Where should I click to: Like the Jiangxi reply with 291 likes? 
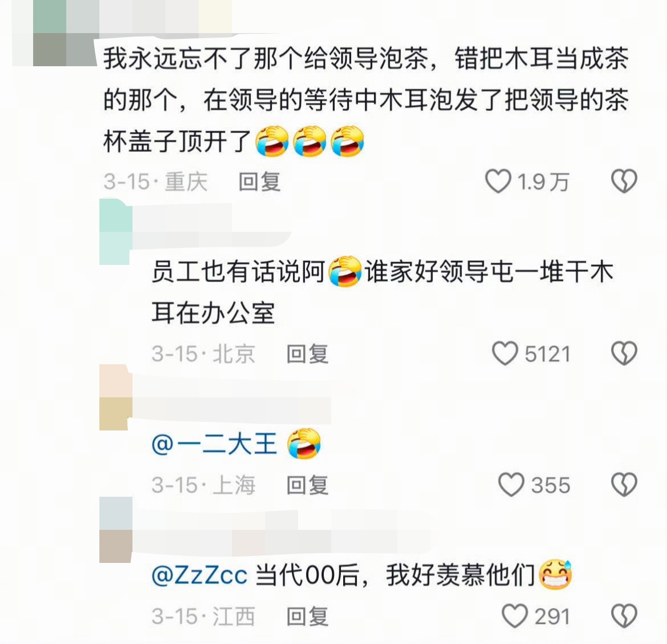[515, 615]
